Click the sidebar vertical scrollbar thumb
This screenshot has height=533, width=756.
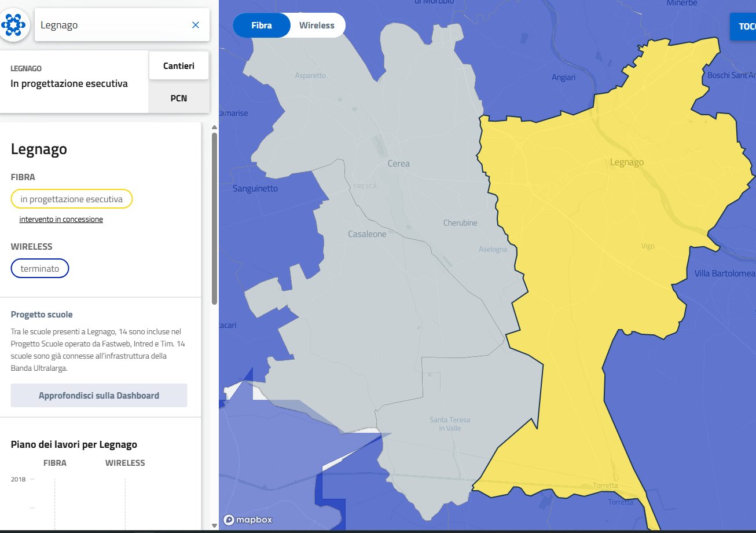214,217
